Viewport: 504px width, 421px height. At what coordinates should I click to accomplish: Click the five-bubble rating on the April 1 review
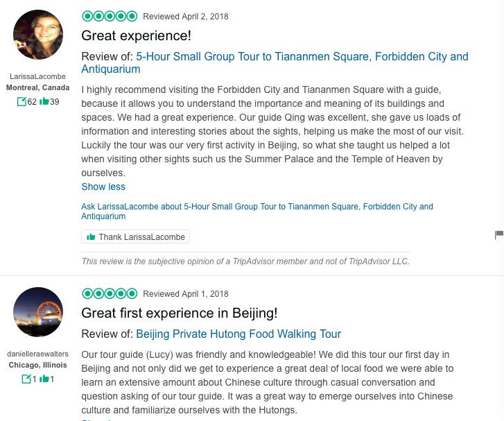point(110,293)
